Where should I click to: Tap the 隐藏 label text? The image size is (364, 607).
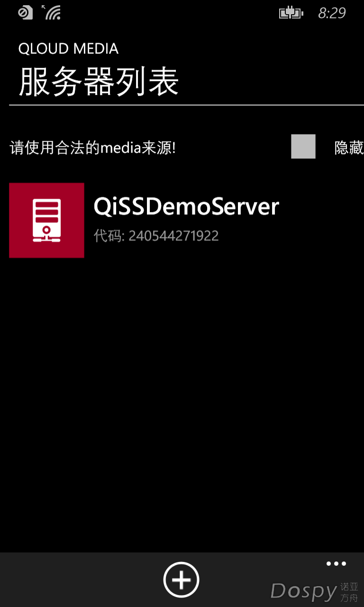(x=349, y=148)
